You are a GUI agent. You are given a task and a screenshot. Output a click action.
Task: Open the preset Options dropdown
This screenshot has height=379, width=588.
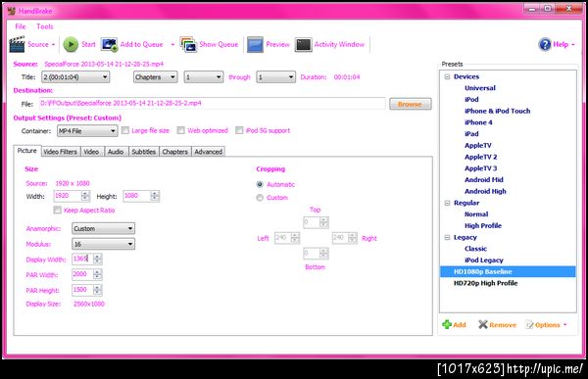click(565, 325)
